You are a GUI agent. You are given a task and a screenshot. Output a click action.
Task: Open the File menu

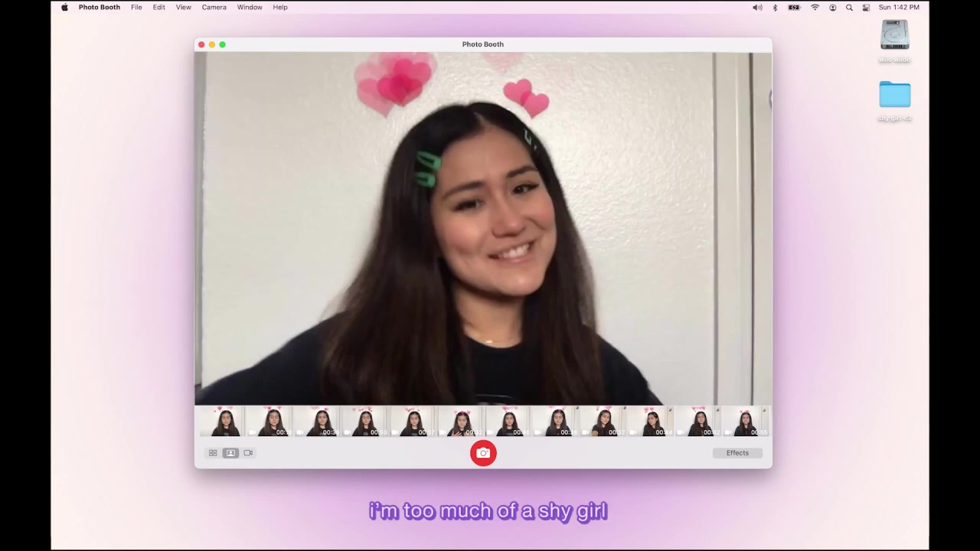click(x=136, y=7)
